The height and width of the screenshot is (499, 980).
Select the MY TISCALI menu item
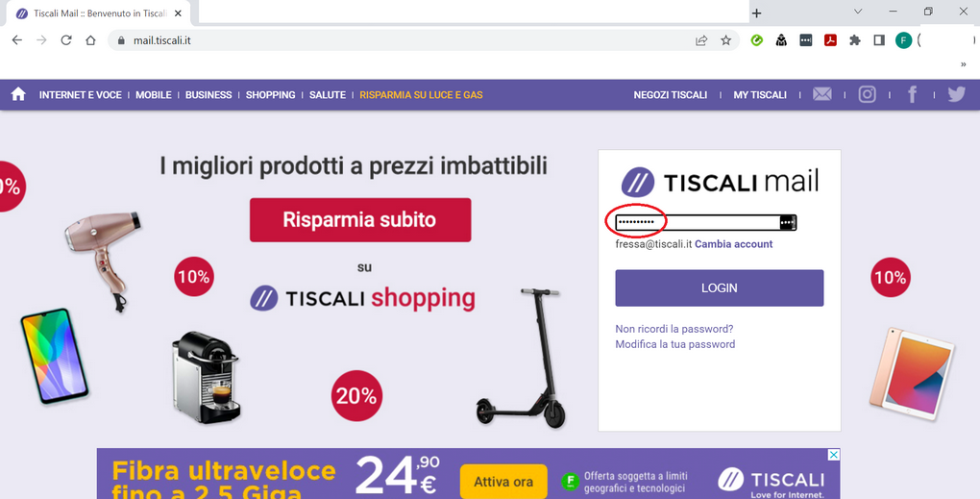tap(760, 95)
